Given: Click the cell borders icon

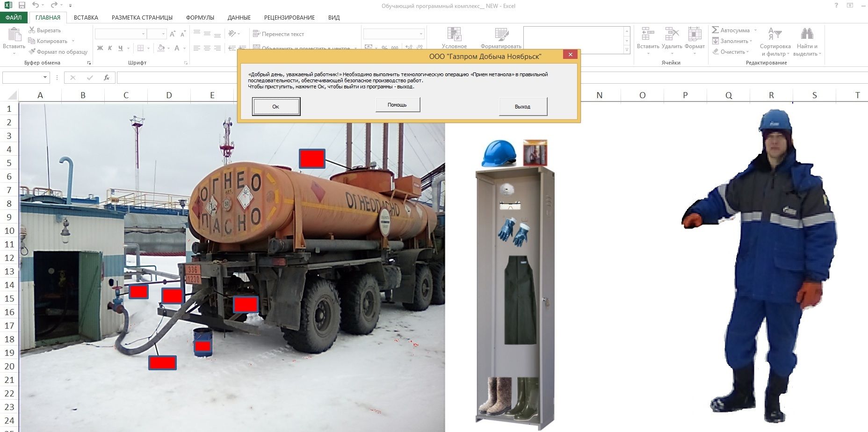Looking at the screenshot, I should 140,48.
